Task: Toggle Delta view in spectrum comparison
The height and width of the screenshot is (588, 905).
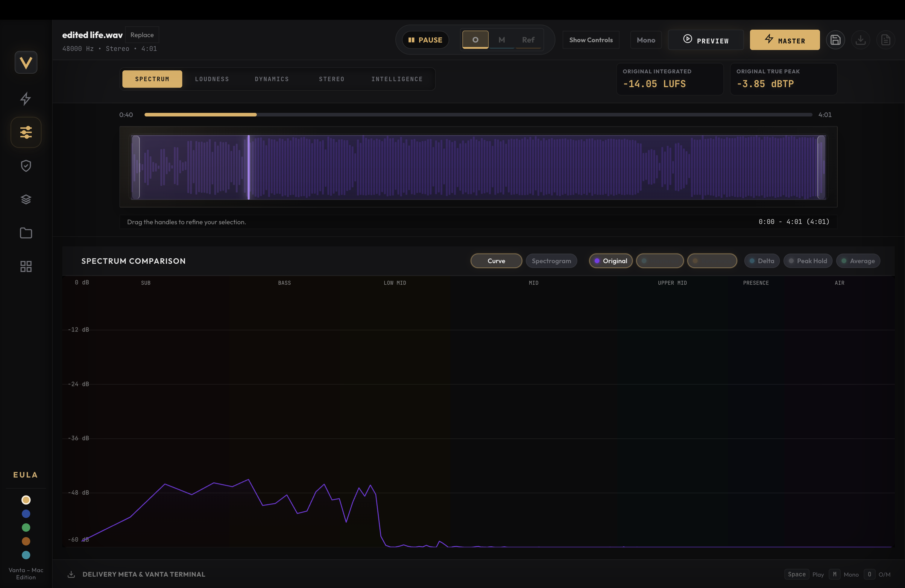Action: point(762,261)
